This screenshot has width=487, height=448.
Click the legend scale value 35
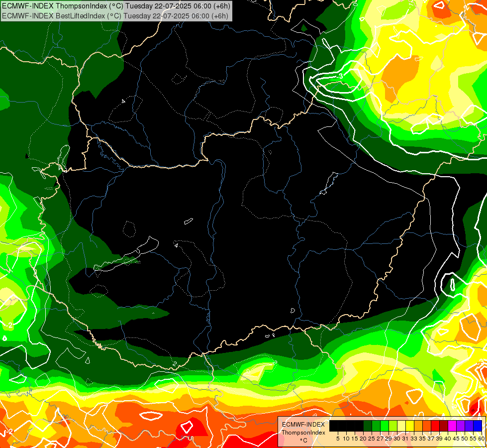click(422, 439)
